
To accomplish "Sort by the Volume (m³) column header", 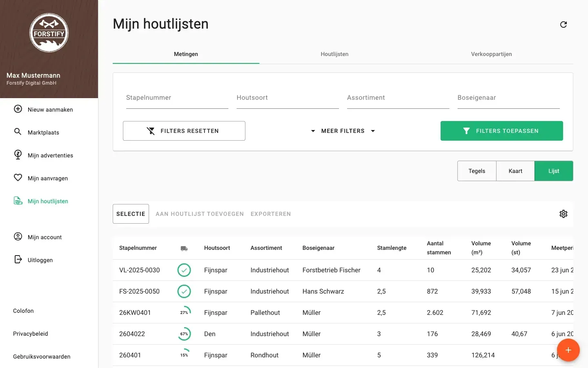I will 481,248.
